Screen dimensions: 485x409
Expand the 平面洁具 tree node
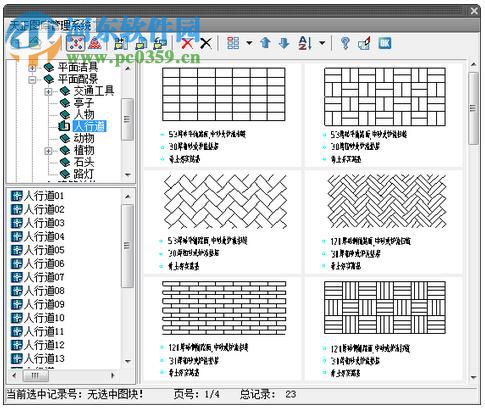[32, 68]
